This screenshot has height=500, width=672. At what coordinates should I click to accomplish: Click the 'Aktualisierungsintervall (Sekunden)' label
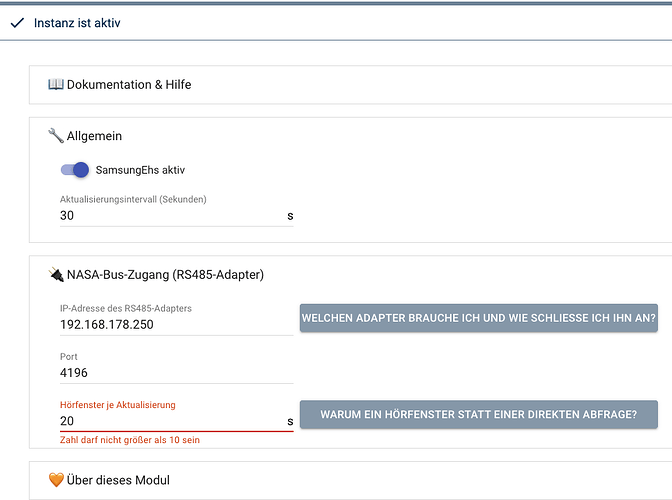(133, 199)
